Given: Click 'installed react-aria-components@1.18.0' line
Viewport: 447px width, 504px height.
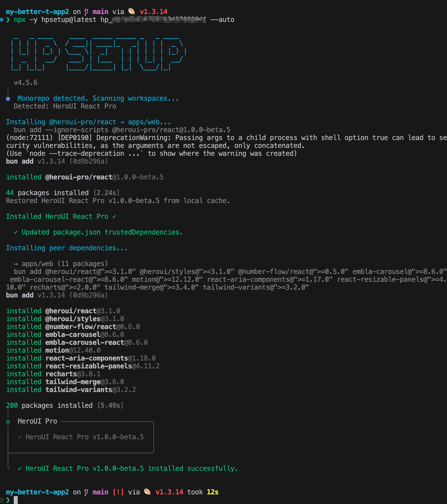Looking at the screenshot, I should click(x=81, y=358).
